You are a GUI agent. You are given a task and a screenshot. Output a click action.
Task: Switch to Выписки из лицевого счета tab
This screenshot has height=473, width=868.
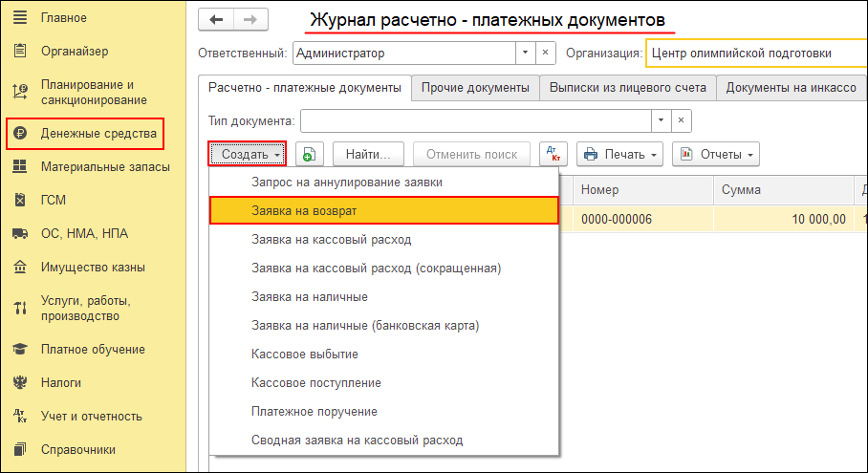[627, 88]
